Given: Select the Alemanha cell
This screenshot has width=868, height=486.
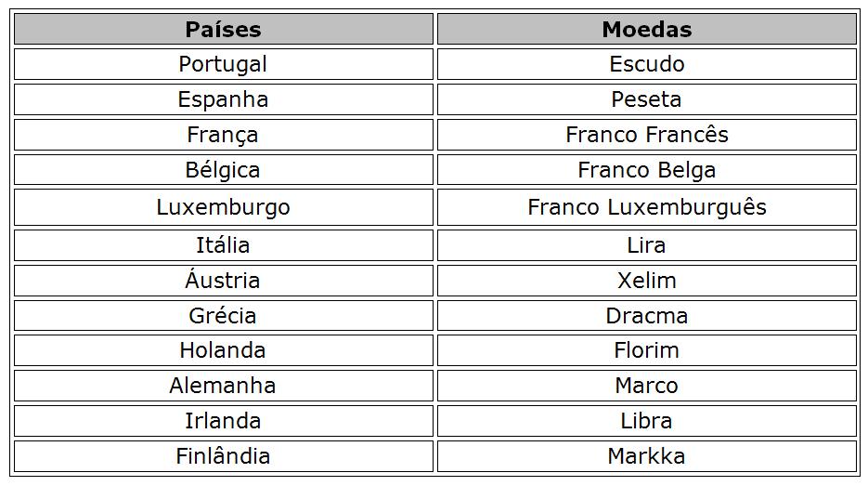Looking at the screenshot, I should tap(223, 386).
